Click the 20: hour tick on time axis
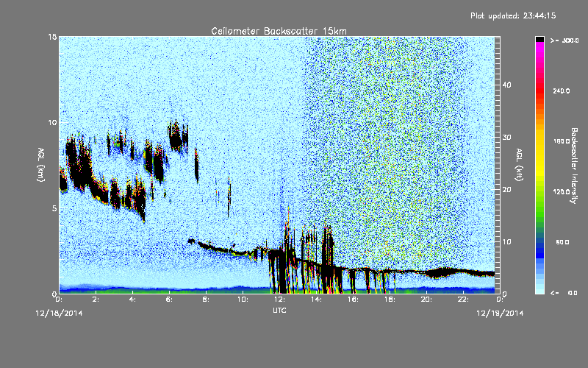 coord(426,300)
